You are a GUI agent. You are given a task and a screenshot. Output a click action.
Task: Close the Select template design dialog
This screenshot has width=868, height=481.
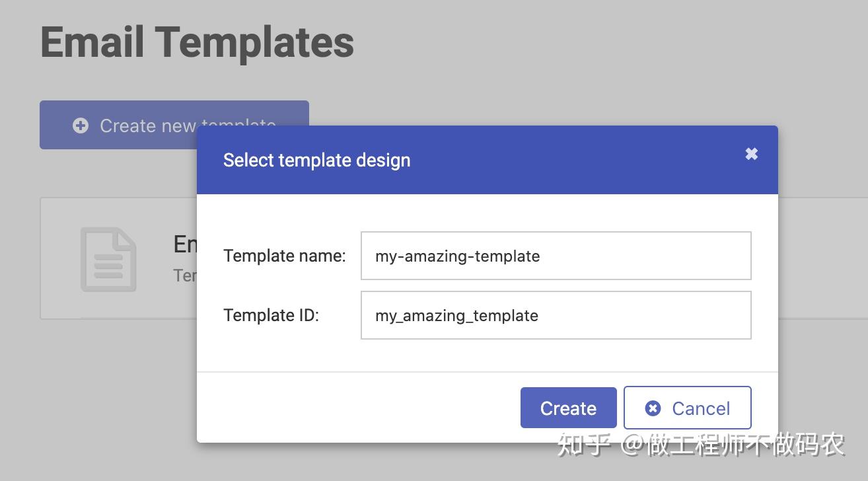pos(751,154)
